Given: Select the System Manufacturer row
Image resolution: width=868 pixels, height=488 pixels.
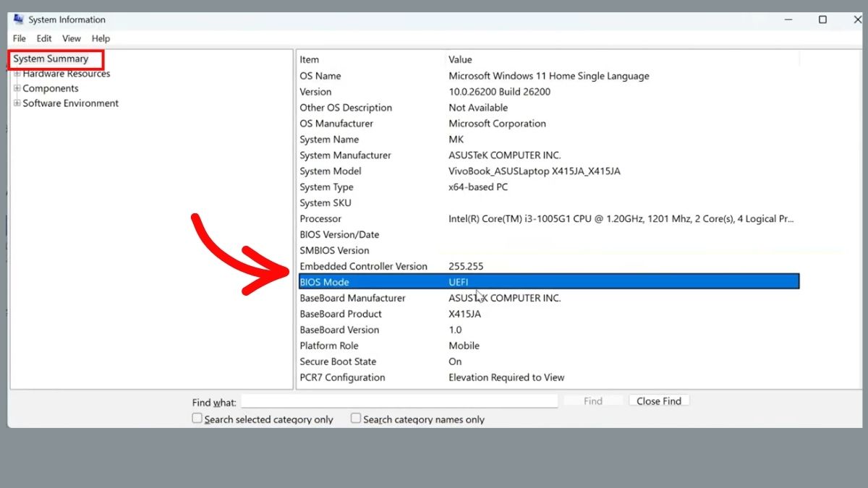Looking at the screenshot, I should [549, 155].
